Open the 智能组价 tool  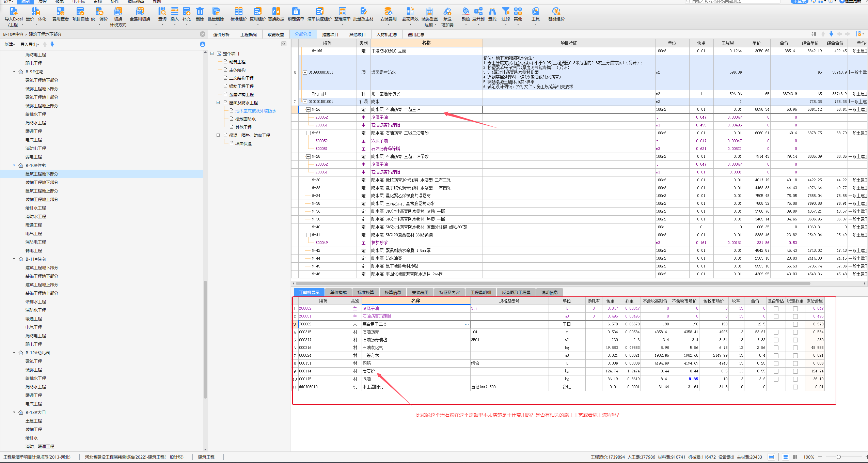556,14
